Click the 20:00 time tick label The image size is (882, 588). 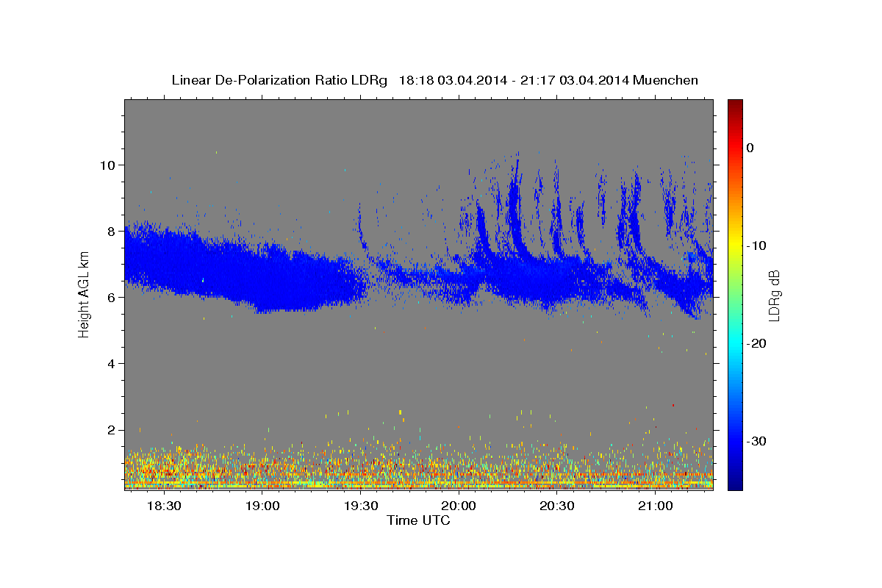pos(459,506)
